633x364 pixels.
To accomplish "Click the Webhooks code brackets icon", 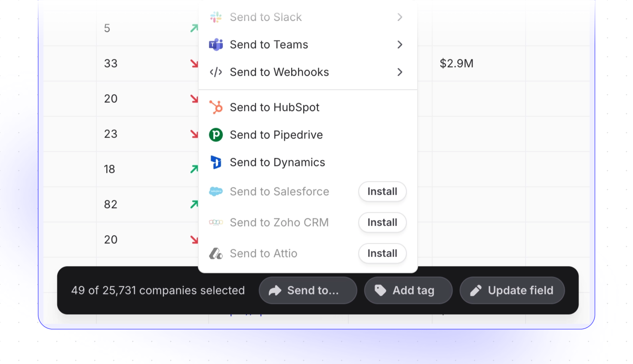I will [216, 72].
